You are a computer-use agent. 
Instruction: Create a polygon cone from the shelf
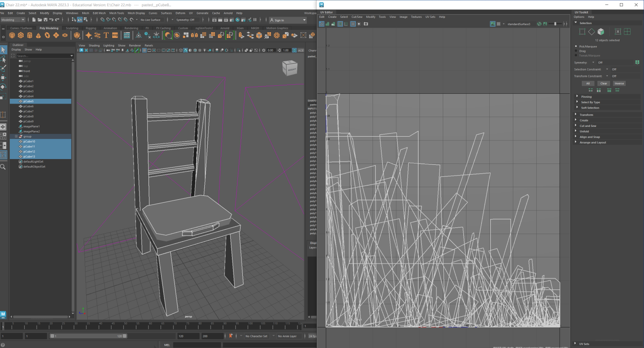coord(39,35)
